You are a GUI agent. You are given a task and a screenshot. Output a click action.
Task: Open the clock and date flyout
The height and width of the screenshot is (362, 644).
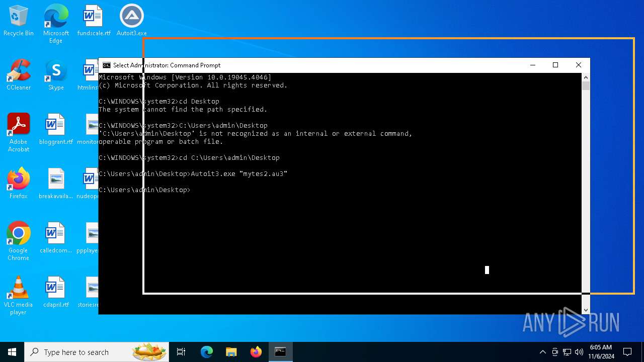601,352
